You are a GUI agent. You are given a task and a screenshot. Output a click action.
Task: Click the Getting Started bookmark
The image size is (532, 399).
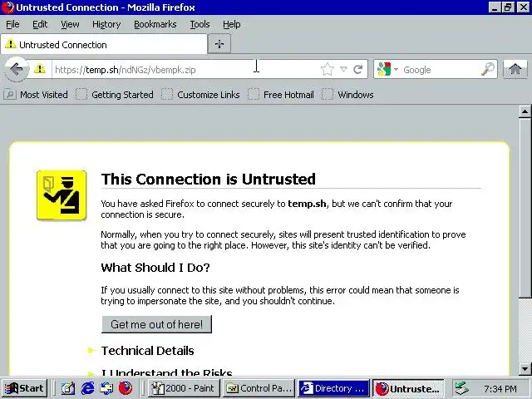coord(115,95)
